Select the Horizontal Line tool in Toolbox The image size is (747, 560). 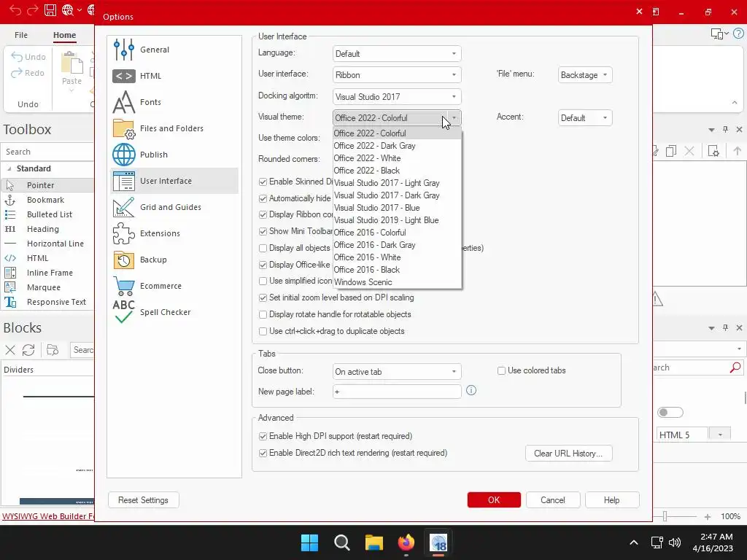47,244
